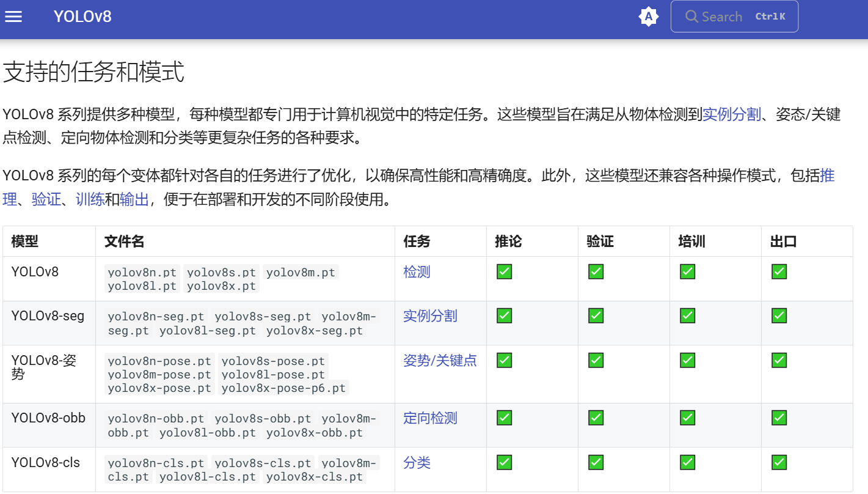The image size is (868, 494).
Task: Click the 培训 checkmark in the YOLOv8-obb row
Action: click(x=687, y=418)
